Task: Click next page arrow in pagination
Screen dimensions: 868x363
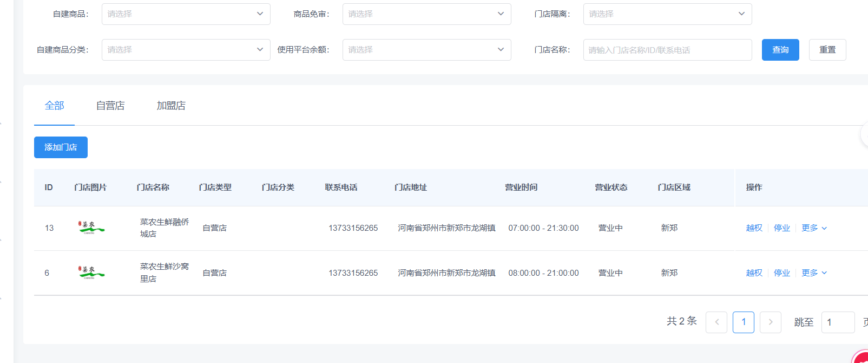Action: pos(771,322)
